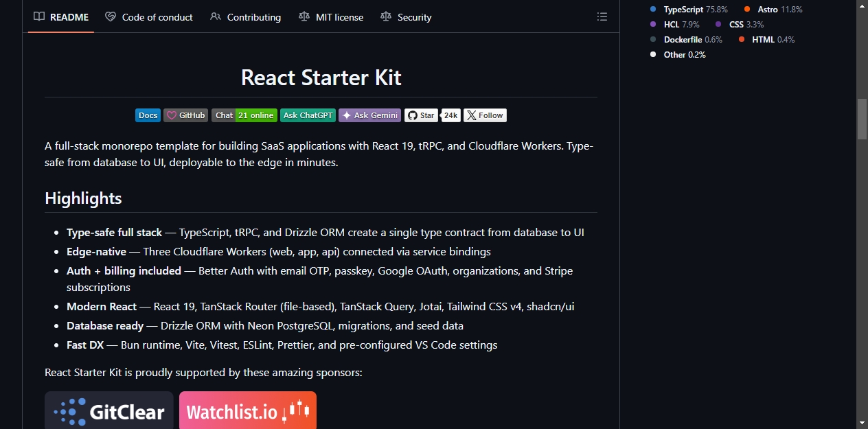
Task: Click the heart icon of Code of conduct
Action: click(111, 16)
